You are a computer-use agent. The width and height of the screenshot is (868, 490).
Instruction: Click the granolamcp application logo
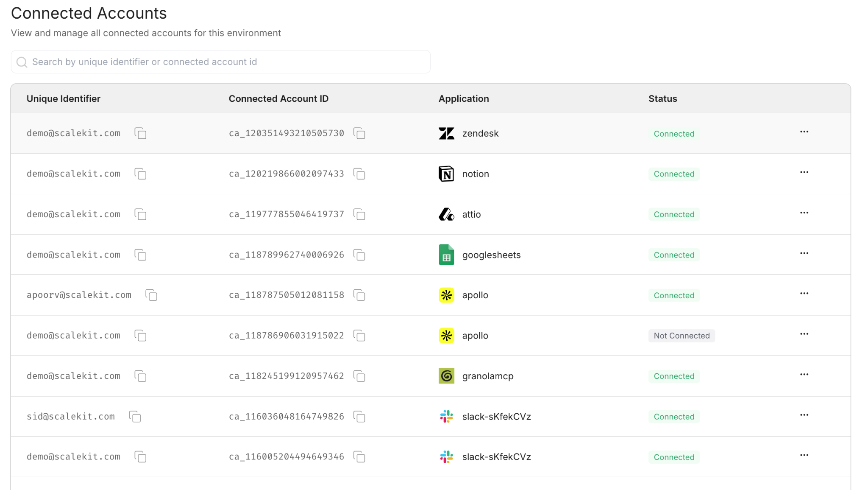point(446,376)
